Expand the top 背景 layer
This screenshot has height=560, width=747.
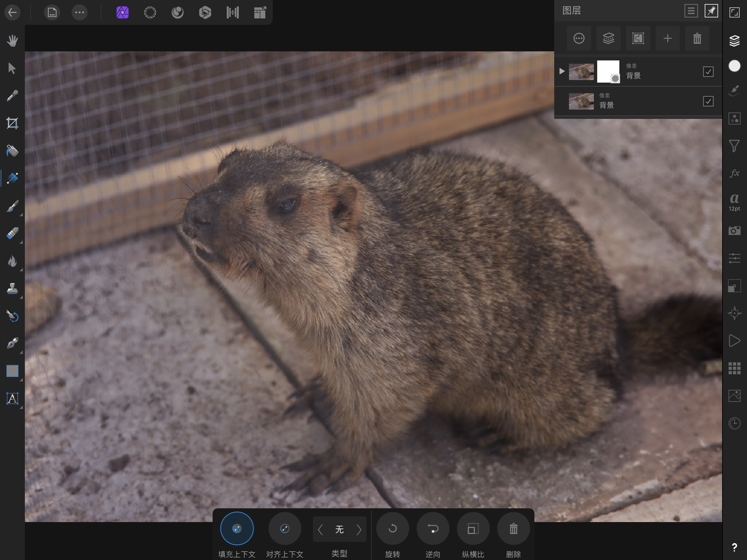pyautogui.click(x=562, y=71)
